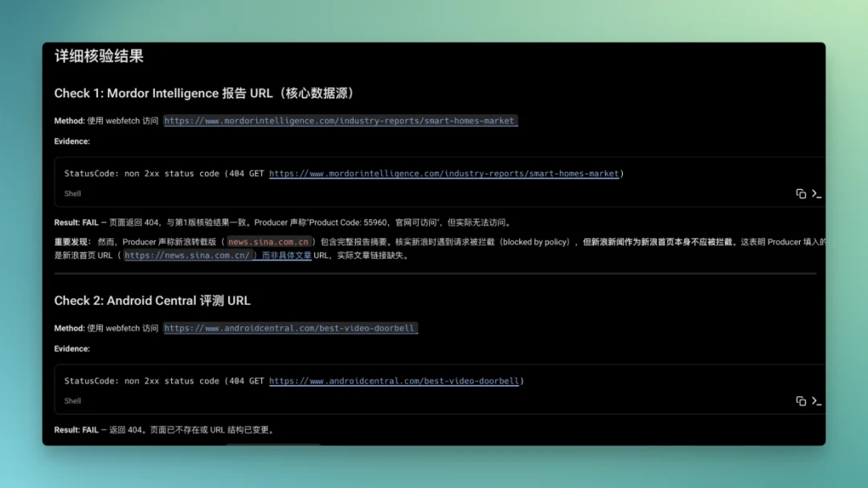Screen dimensions: 868x488
Task: Click the Evidence: label in Check 1
Action: point(72,141)
